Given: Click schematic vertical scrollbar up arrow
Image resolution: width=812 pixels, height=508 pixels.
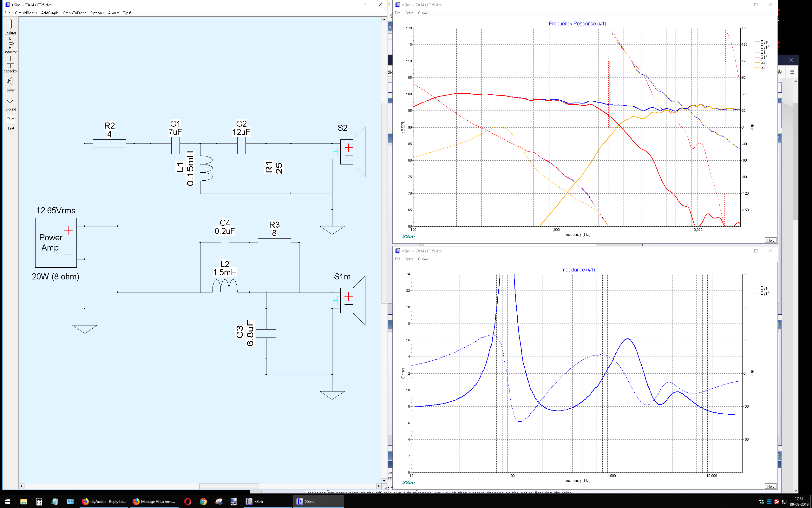Looking at the screenshot, I should pyautogui.click(x=384, y=19).
